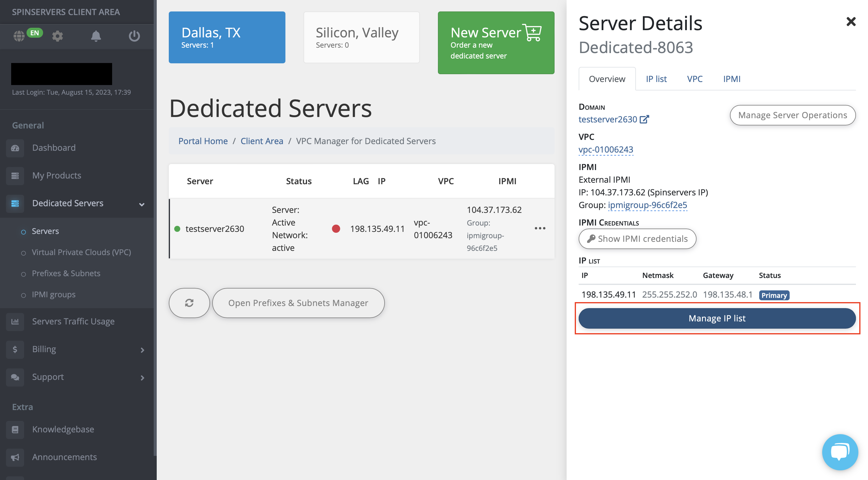The height and width of the screenshot is (480, 868).
Task: Click the globe language icon
Action: [19, 36]
